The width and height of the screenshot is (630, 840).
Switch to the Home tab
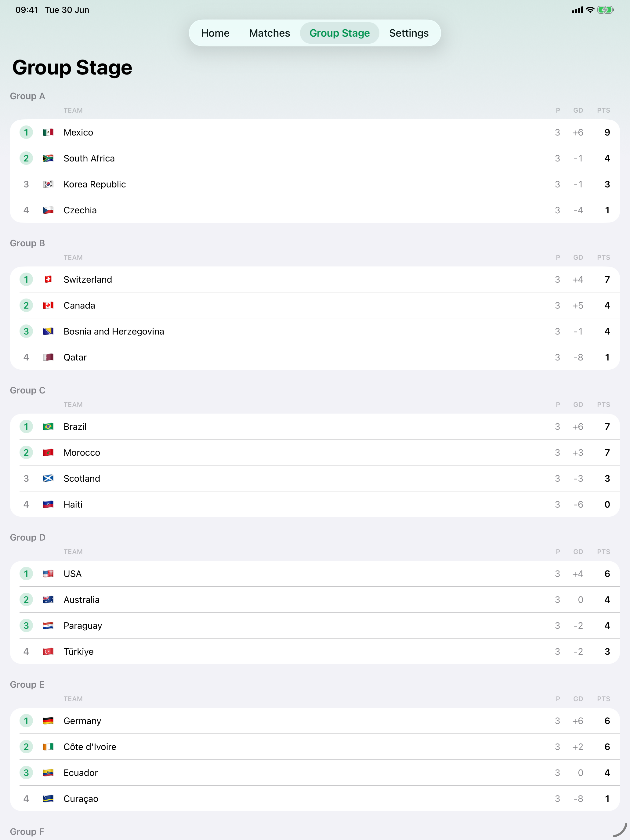(x=215, y=33)
